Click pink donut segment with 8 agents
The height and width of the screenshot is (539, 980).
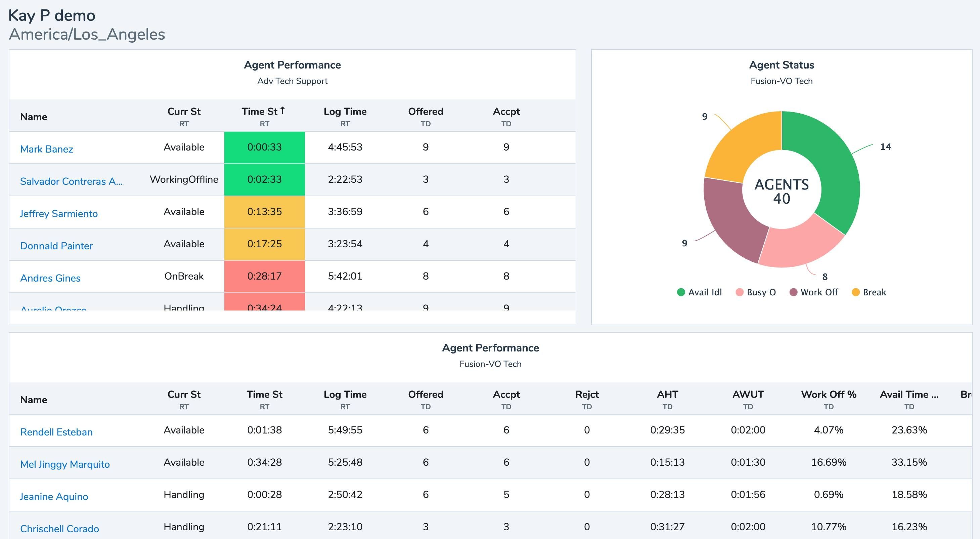pos(801,246)
